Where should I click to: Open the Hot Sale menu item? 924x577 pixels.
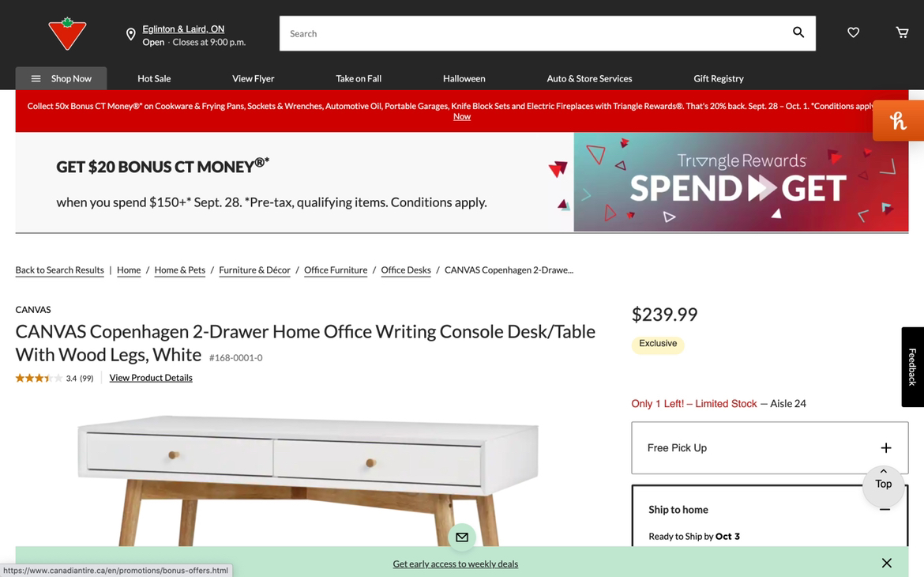click(x=154, y=78)
